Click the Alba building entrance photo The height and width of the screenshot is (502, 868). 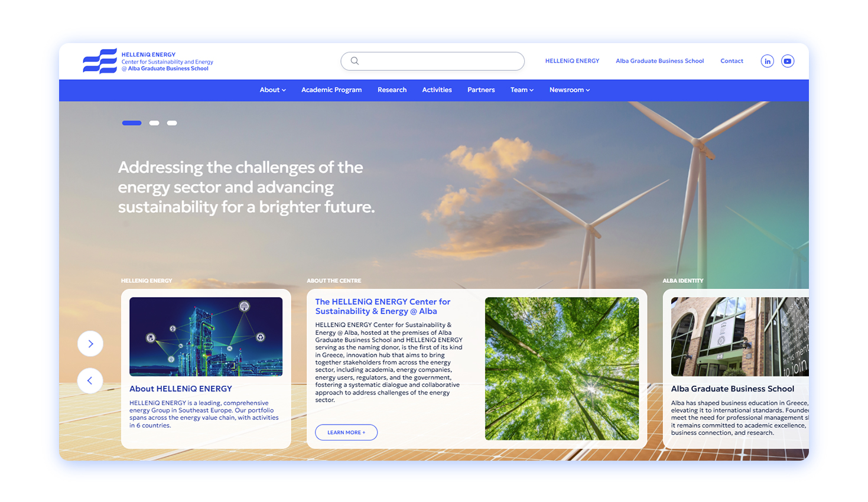(x=740, y=337)
